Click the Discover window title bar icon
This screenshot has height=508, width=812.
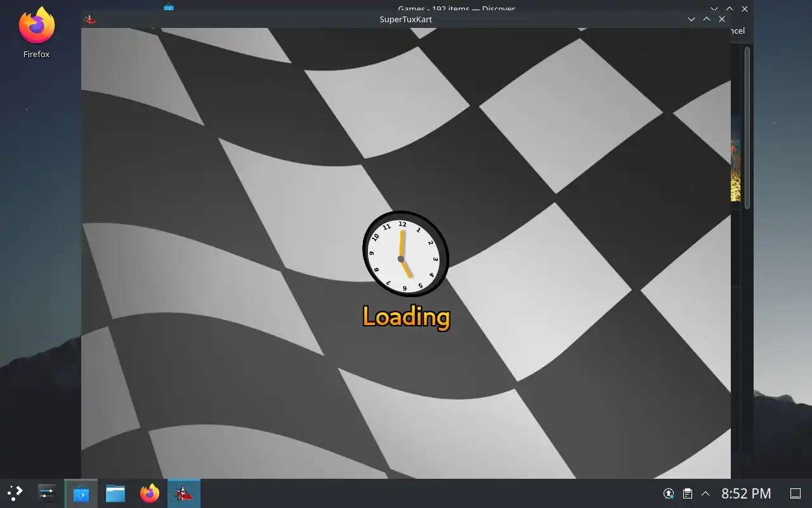(x=168, y=8)
